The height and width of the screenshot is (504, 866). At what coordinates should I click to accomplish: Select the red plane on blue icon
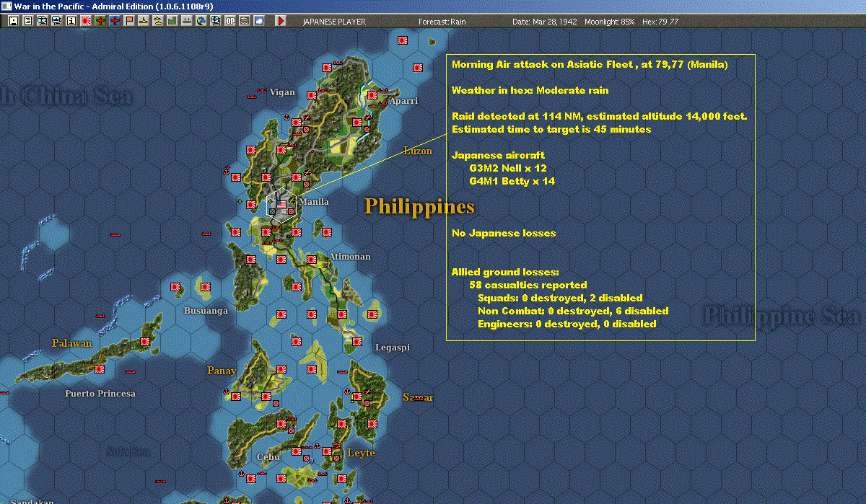[115, 21]
